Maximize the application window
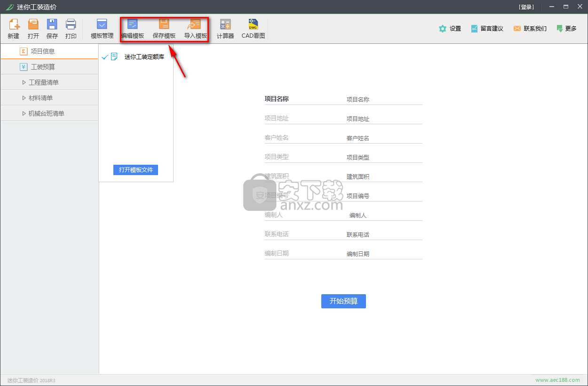The height and width of the screenshot is (386, 588). coord(566,7)
